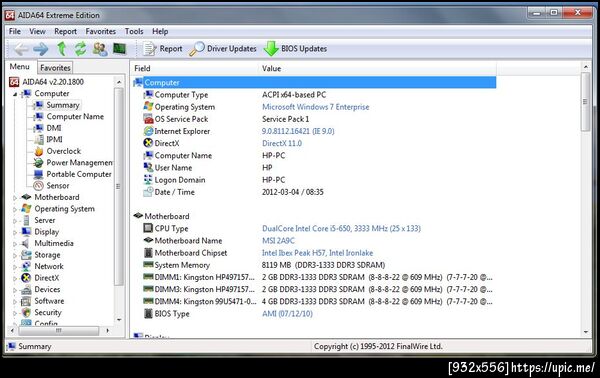Viewport: 600px width, 378px height.
Task: Open the DualCore Intel Core i5-650 link
Action: (341, 228)
